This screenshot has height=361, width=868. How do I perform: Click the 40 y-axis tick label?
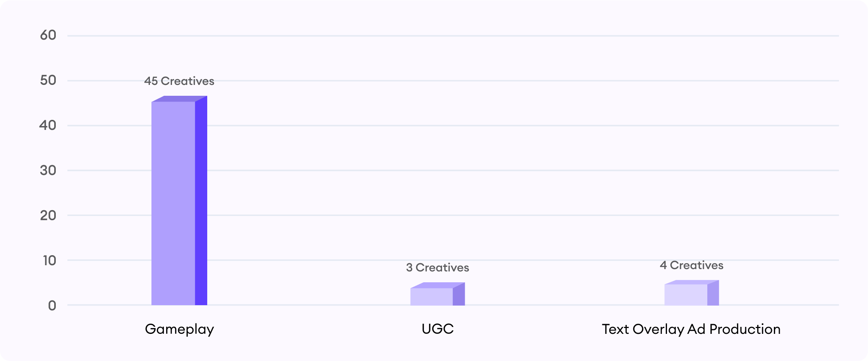(48, 125)
